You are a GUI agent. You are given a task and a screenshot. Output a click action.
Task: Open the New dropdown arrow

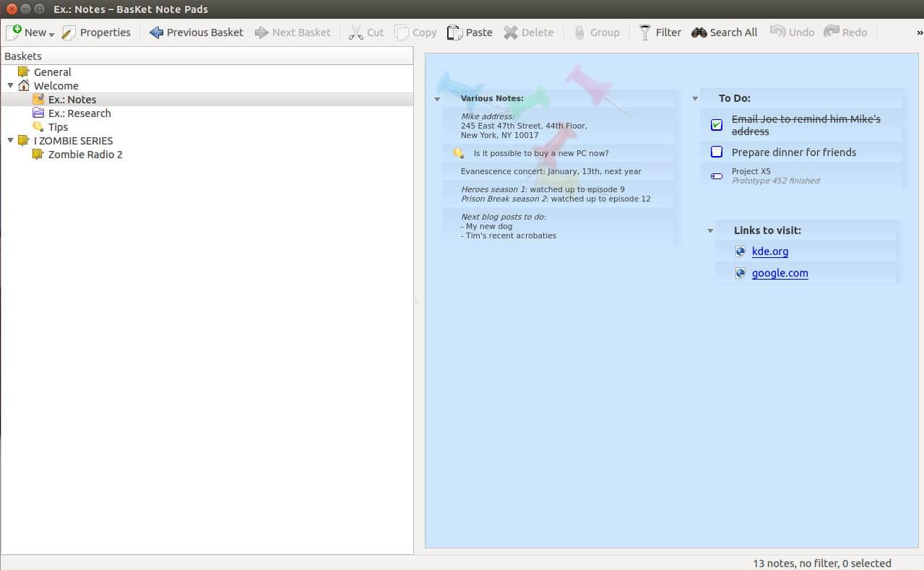click(52, 34)
